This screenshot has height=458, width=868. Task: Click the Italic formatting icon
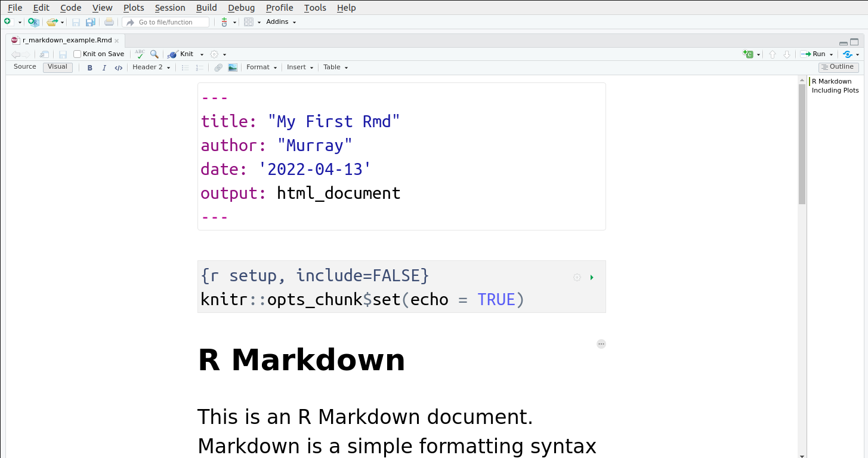[x=104, y=67]
